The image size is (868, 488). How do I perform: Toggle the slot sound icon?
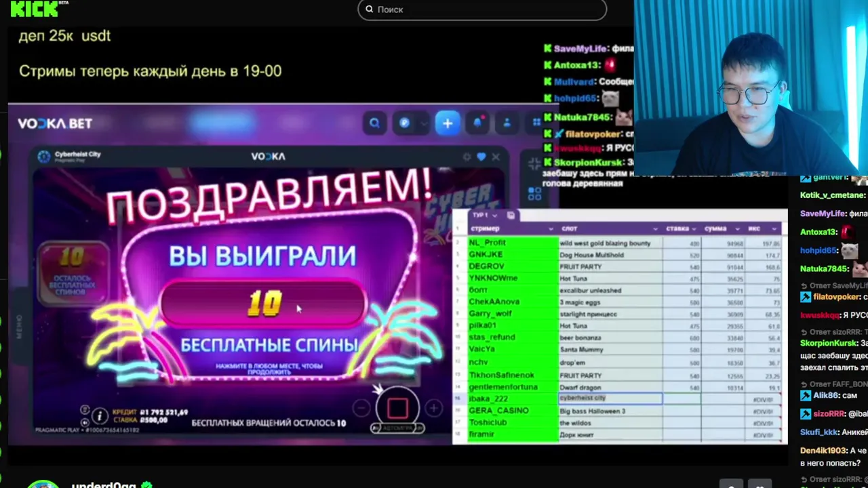[85, 421]
